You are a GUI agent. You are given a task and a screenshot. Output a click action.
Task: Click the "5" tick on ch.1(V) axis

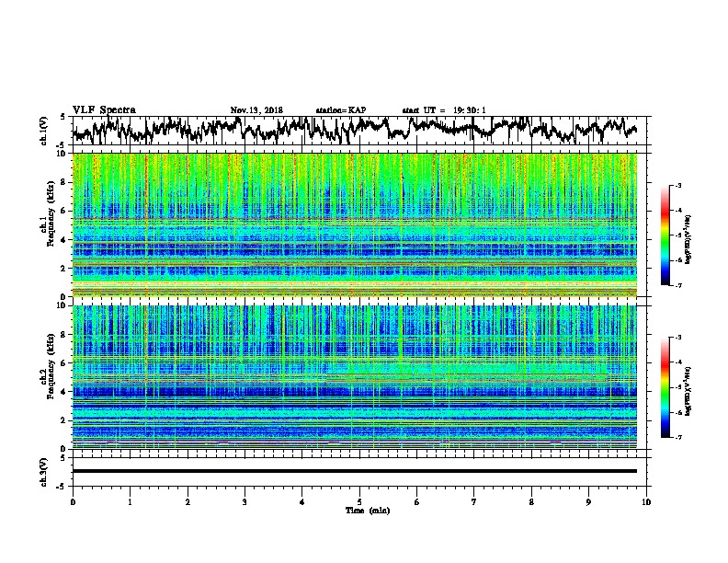[63, 117]
